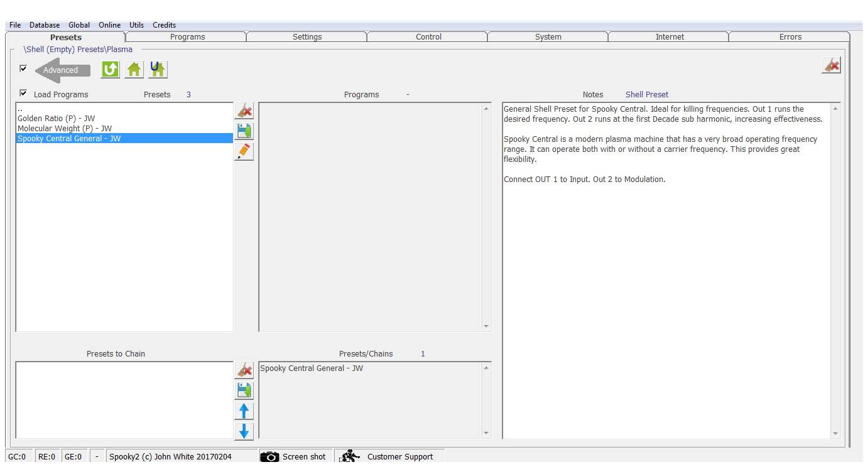The width and height of the screenshot is (868, 467).
Task: Switch to the System tab
Action: tap(548, 37)
